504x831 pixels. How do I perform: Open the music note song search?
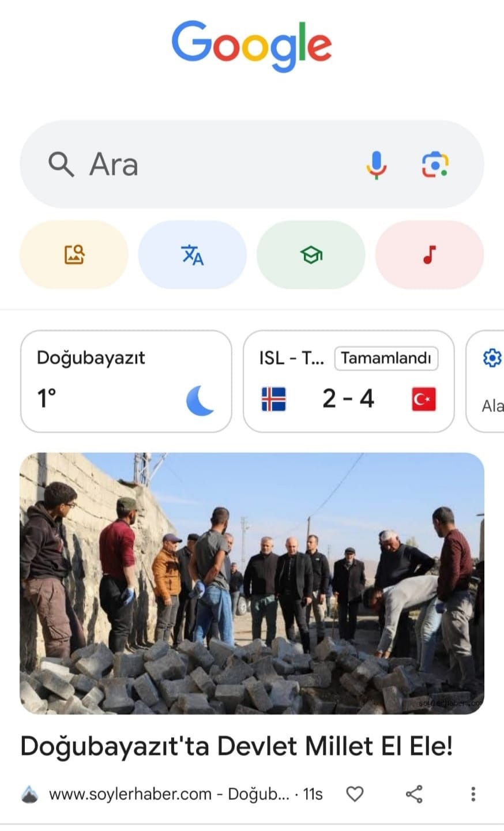pyautogui.click(x=430, y=254)
